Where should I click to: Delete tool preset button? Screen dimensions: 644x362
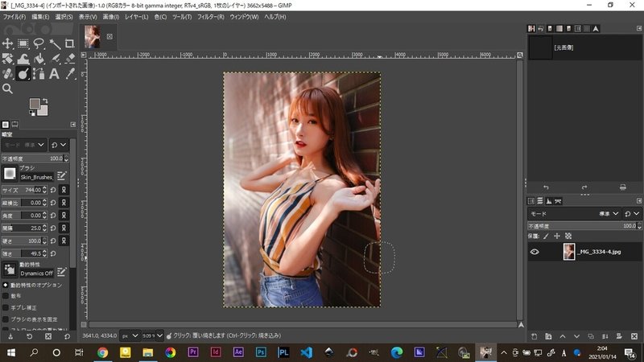tap(48, 336)
